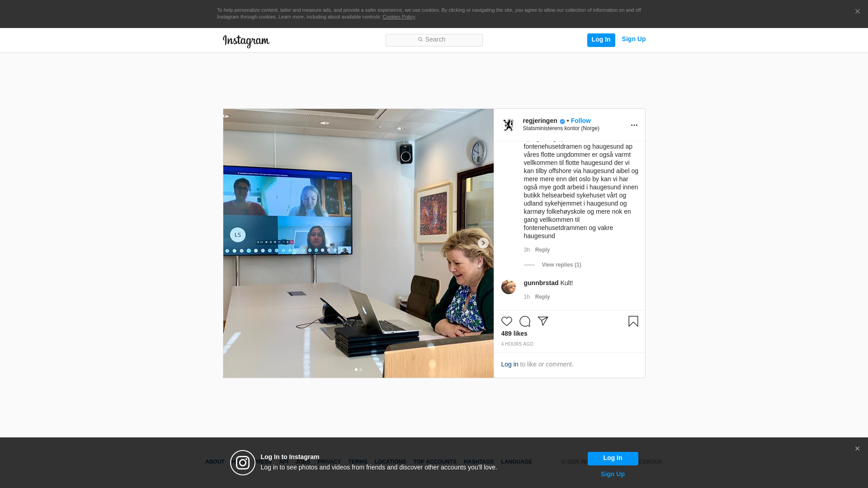Click the 3h comment timestamp
This screenshot has width=868, height=488.
pos(527,250)
